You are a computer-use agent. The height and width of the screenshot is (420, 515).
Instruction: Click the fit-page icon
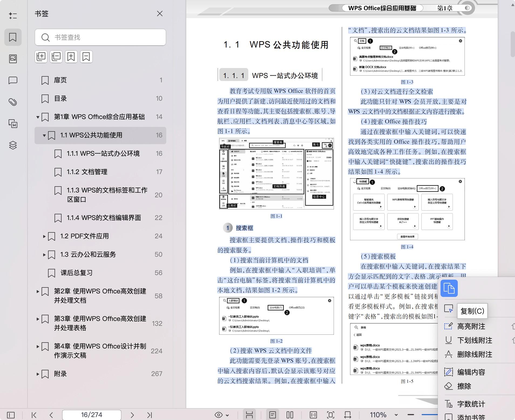click(331, 415)
